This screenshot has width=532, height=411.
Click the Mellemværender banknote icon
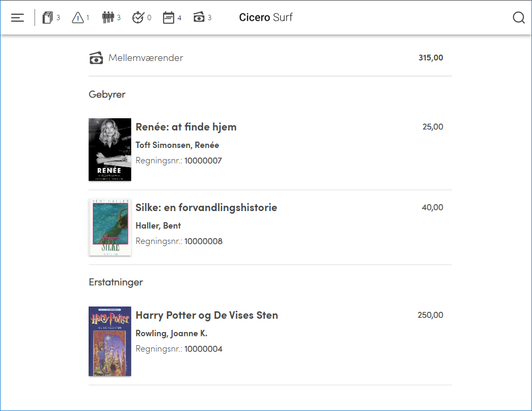pos(96,58)
